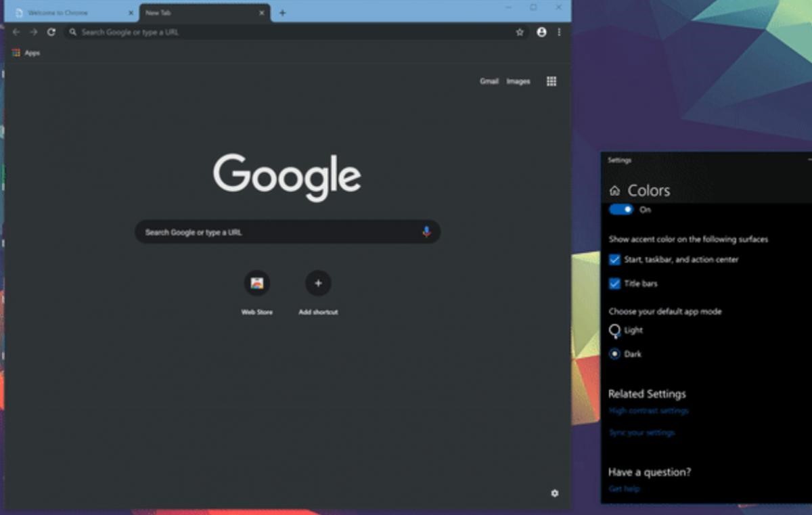Click the Add shortcut plus button
This screenshot has height=515, width=812.
point(318,283)
